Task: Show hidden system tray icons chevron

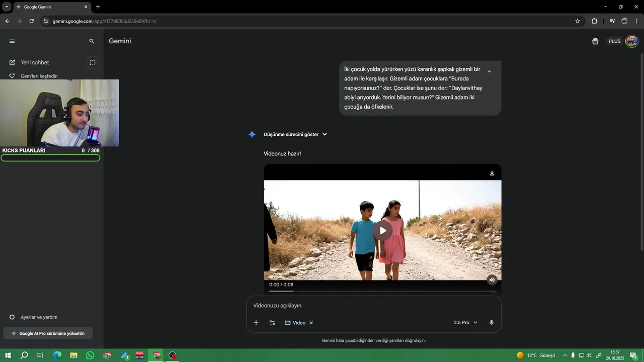Action: click(x=565, y=355)
